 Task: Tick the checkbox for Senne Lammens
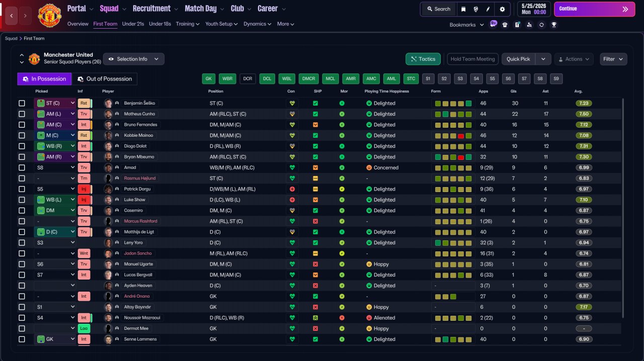(x=22, y=339)
